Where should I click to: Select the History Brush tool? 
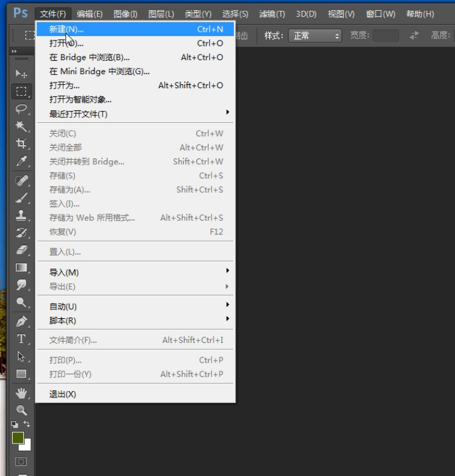pos(22,233)
